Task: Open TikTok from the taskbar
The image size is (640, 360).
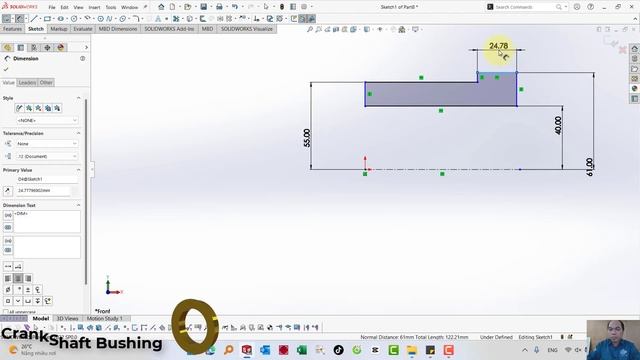Action: click(338, 350)
